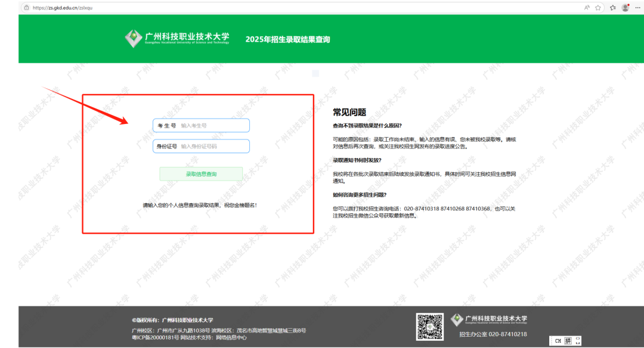The height and width of the screenshot is (348, 644).
Task: Click the favorite star icon
Action: [598, 7]
